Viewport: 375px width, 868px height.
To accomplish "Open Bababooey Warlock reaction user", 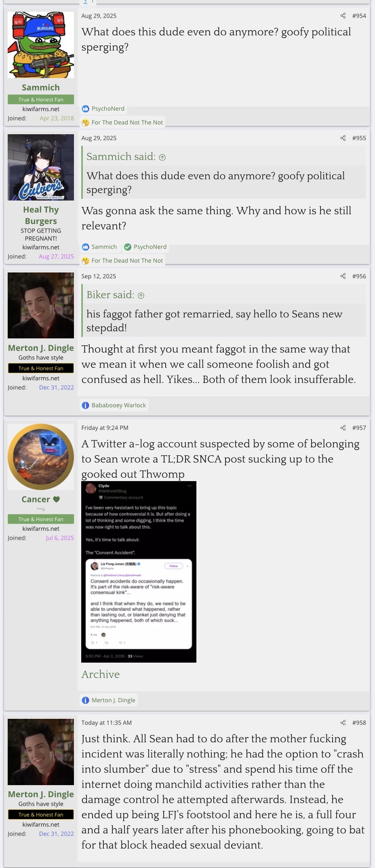I will [x=118, y=405].
